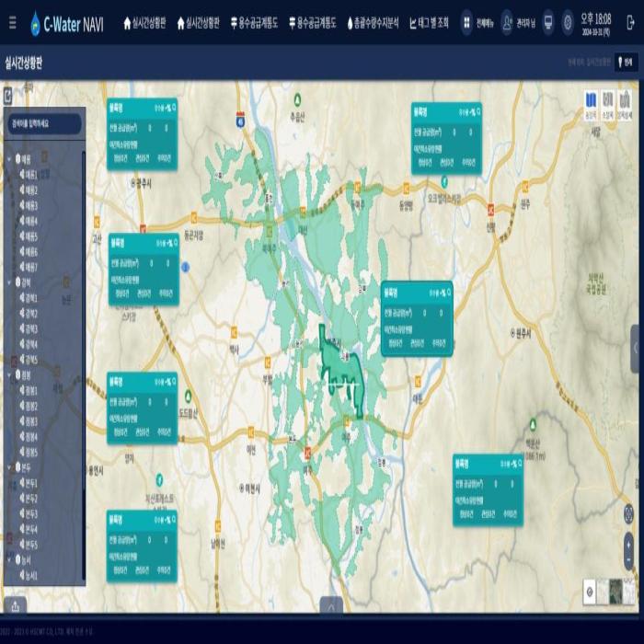Select tree item 점봉5

point(29,453)
